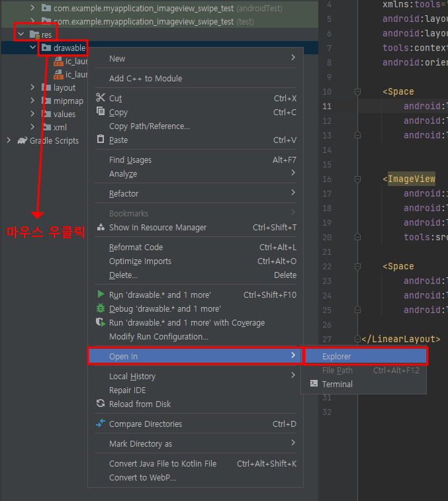Select Copy Path/Reference... entry
The width and height of the screenshot is (448, 501).
[196, 126]
